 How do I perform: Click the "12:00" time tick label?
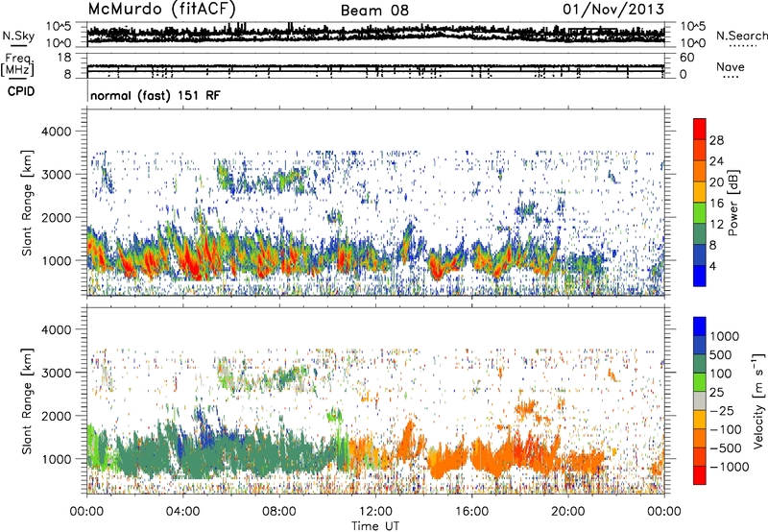point(375,512)
